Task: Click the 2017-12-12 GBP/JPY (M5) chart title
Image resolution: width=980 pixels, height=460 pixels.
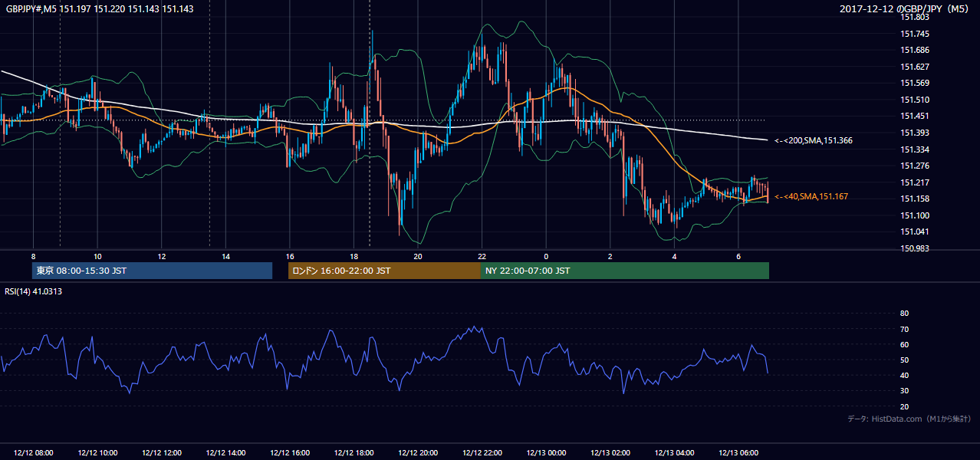Action: pyautogui.click(x=906, y=9)
